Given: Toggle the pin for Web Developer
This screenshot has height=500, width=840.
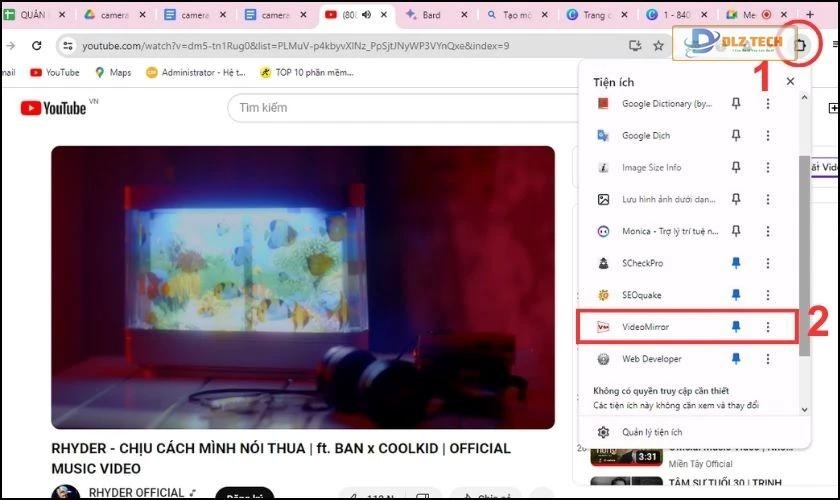Looking at the screenshot, I should click(x=736, y=359).
